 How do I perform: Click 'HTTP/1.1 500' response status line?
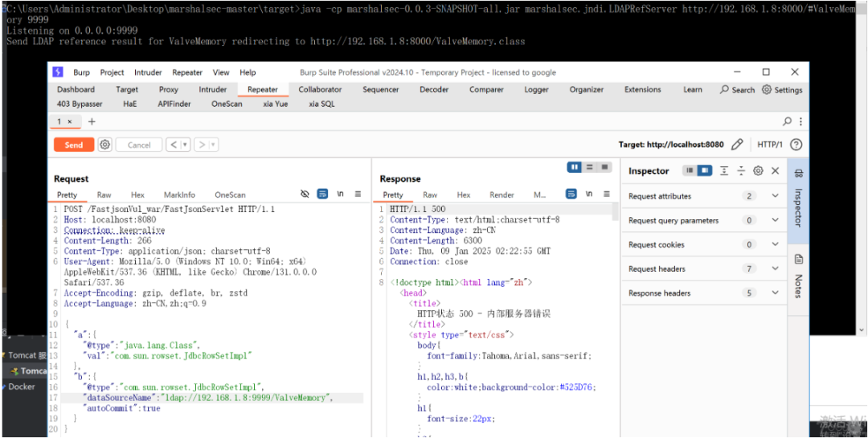(417, 209)
